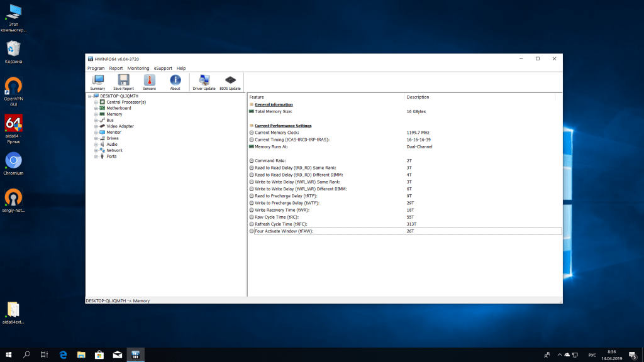Viewport: 644px width, 362px height.
Task: Click the General information heading
Action: 274,105
